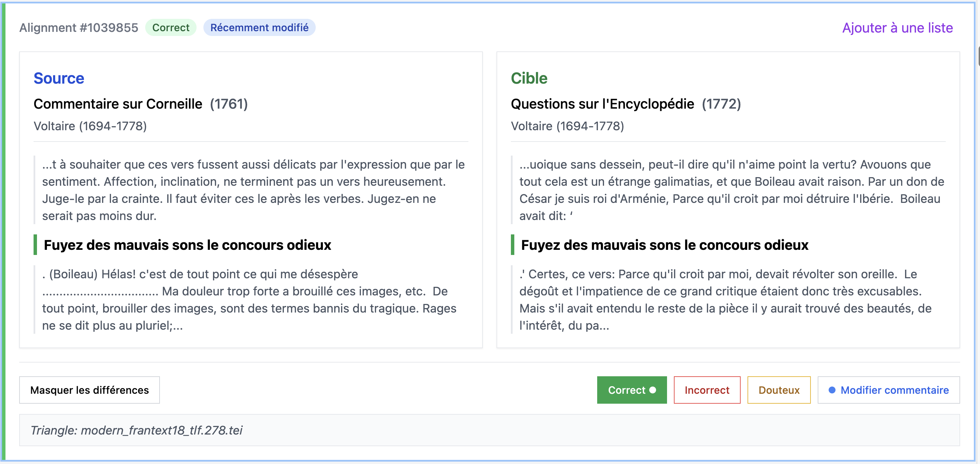Click the Triangle comment field text
This screenshot has height=464, width=980.
pyautogui.click(x=136, y=430)
